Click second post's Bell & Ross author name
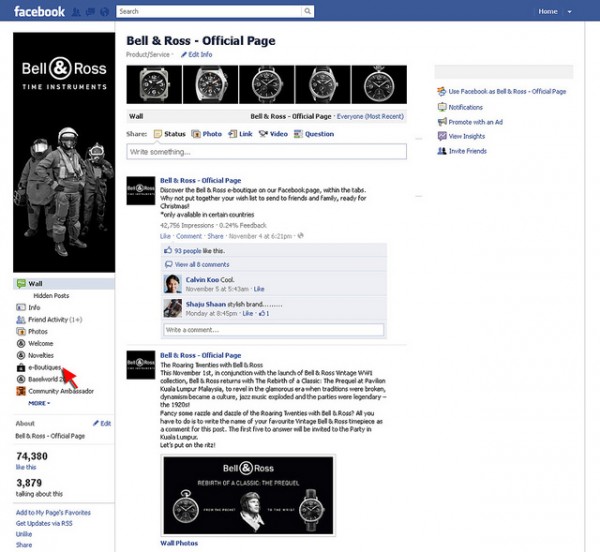This screenshot has height=552, width=600. tap(201, 355)
